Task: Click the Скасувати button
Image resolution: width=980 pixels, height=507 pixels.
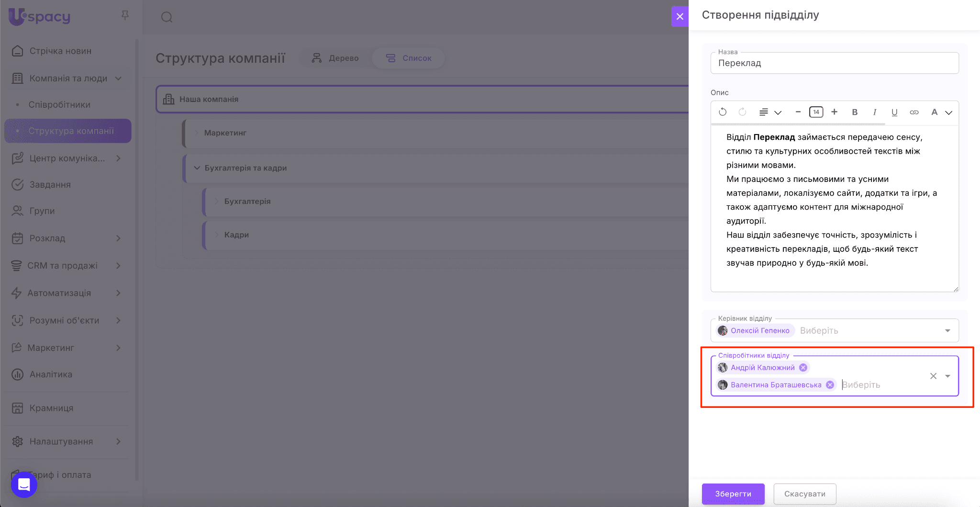Action: 805,494
